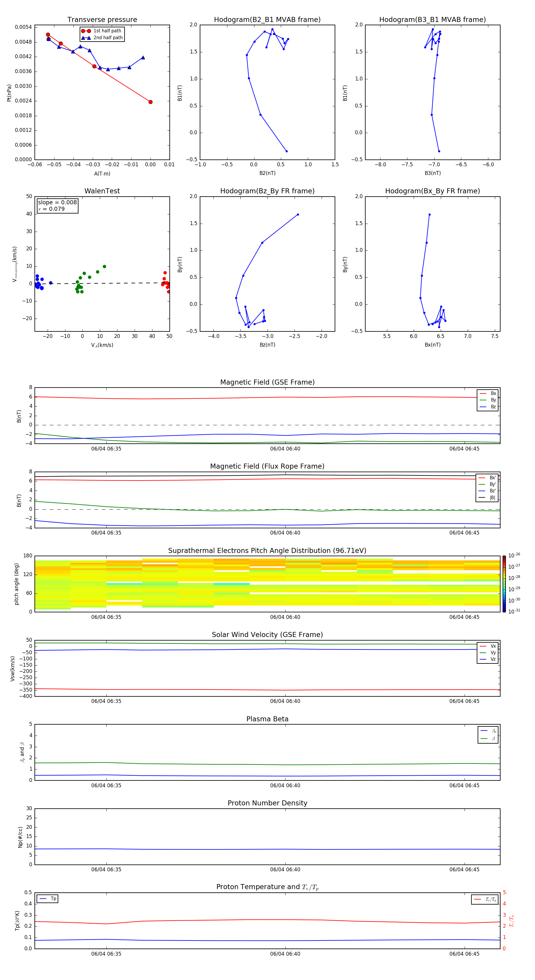Select the "1st half path" legend entry
535x980 pixels.
pos(102,31)
